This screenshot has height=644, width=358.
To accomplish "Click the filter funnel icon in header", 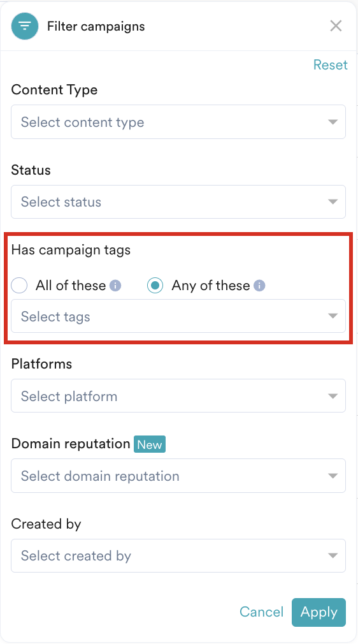I will tap(25, 26).
